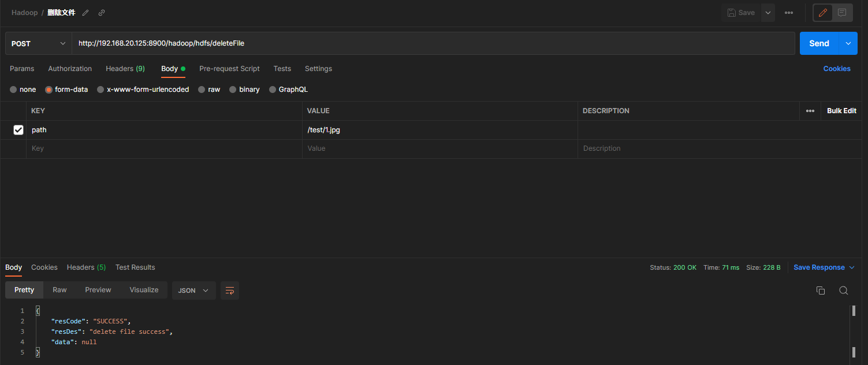The image size is (868, 365).
Task: Copy response body icon
Action: tap(821, 290)
